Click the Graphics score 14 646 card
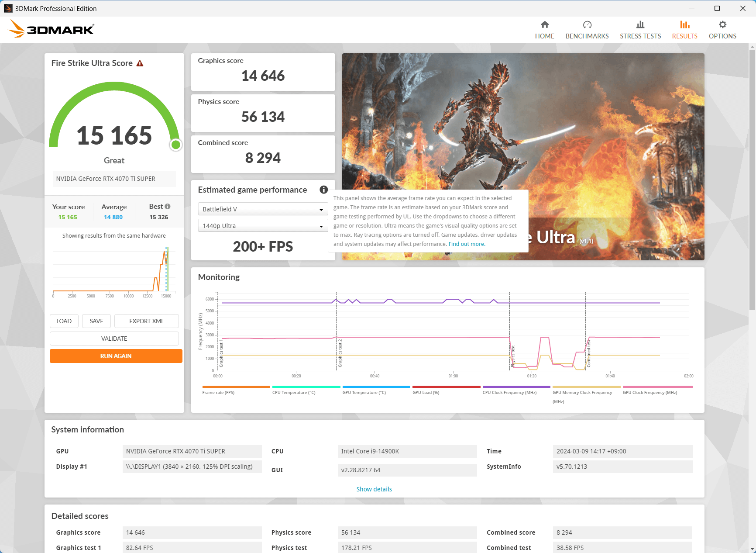Screen dimensions: 756x553 [263, 72]
